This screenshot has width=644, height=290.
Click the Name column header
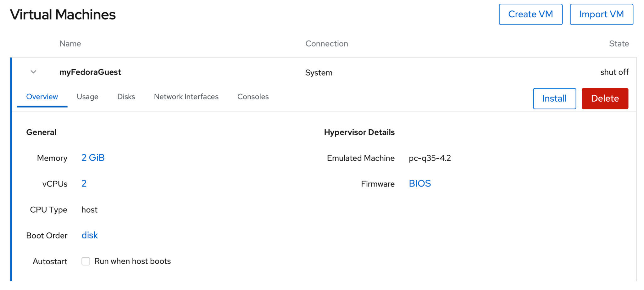point(70,44)
